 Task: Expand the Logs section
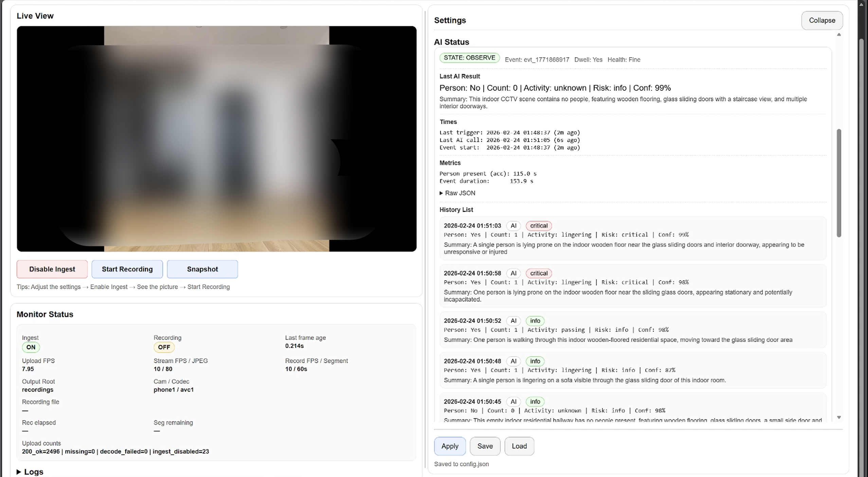[x=33, y=472]
